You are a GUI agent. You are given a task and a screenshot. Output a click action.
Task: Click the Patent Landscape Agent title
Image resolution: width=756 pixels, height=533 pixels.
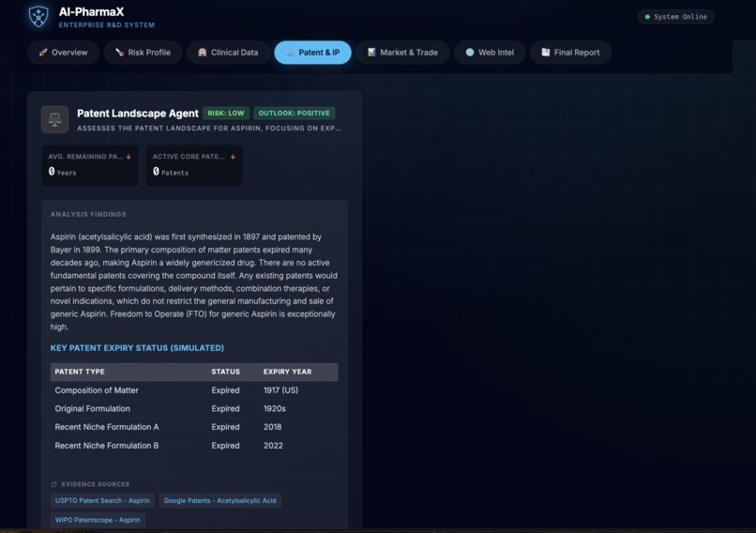pos(138,114)
